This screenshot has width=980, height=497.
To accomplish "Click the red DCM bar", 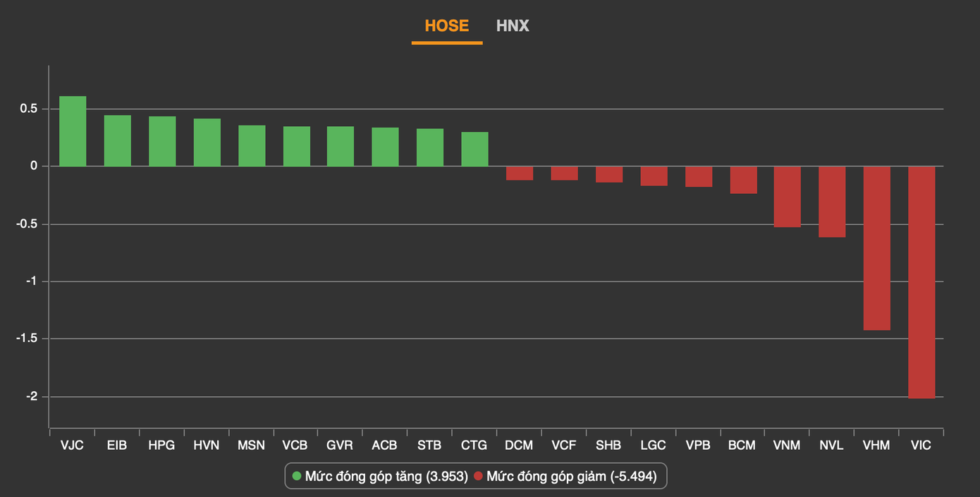I will click(520, 173).
